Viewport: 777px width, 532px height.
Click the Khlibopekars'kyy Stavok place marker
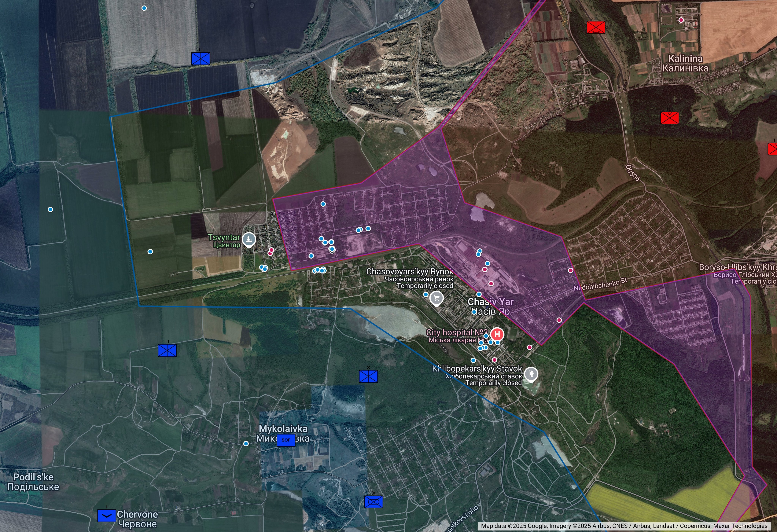point(531,374)
